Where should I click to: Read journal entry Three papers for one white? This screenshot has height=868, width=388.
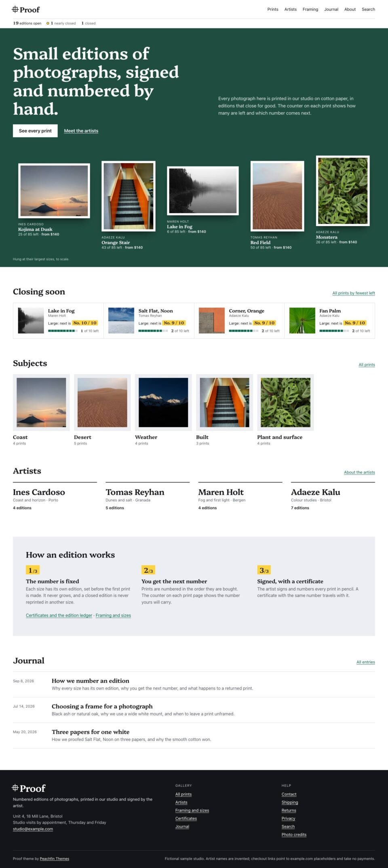[x=91, y=732]
